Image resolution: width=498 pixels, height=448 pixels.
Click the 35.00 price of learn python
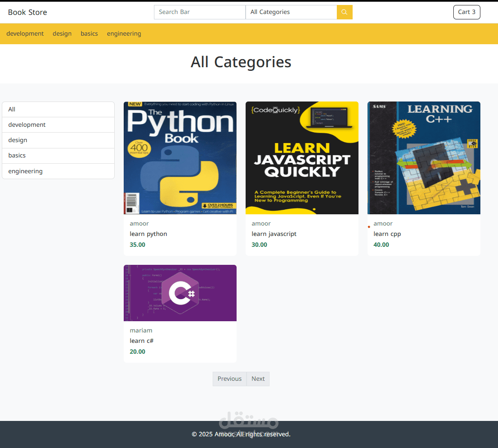[138, 245]
